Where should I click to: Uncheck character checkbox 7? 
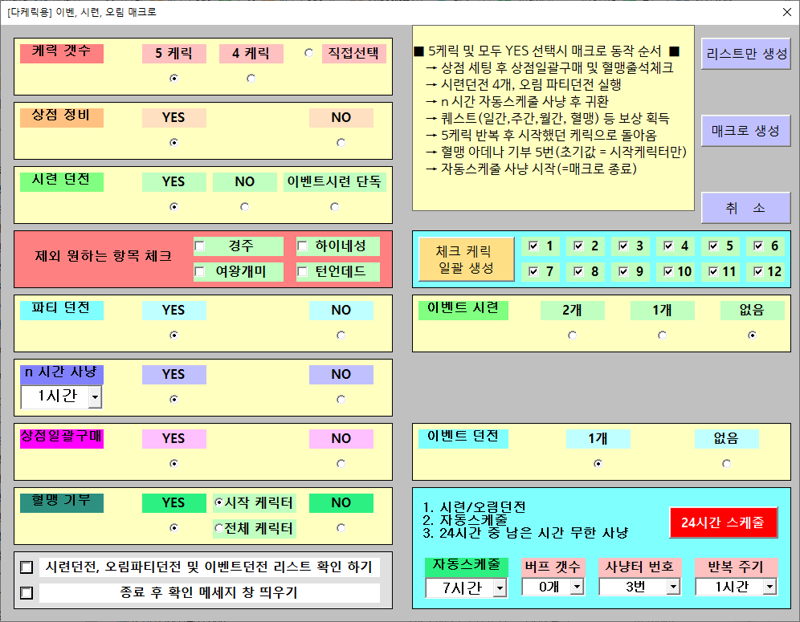(533, 271)
